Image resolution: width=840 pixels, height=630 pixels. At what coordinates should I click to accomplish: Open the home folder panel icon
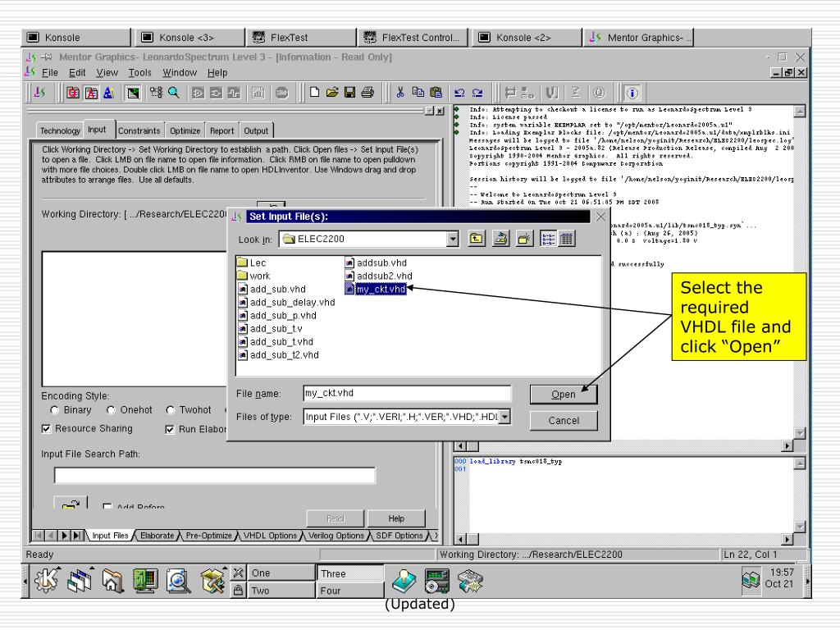click(112, 581)
